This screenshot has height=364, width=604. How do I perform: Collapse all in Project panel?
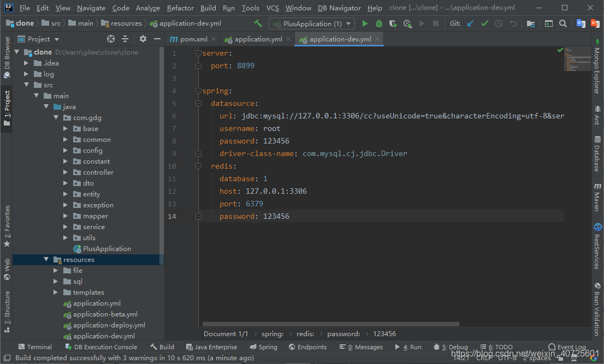125,39
